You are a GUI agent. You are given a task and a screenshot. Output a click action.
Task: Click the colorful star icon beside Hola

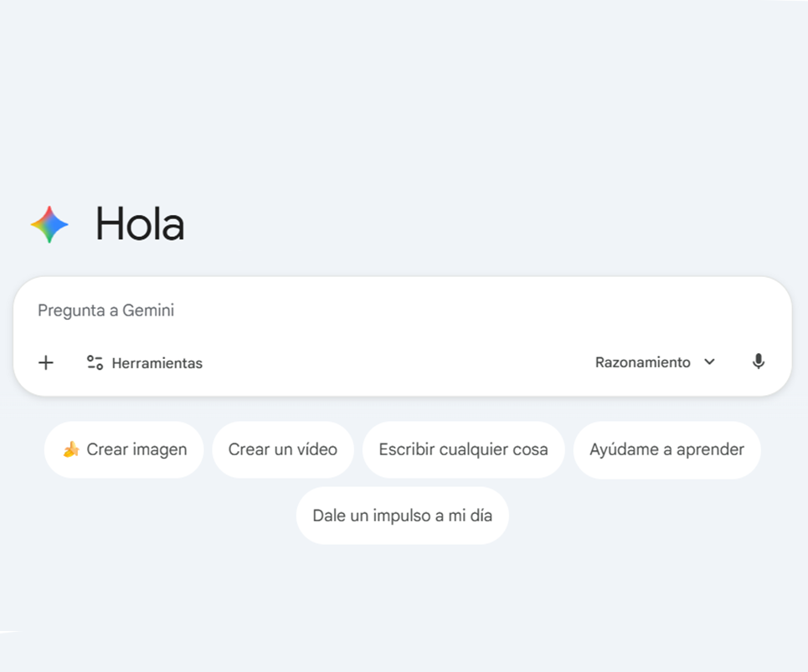click(48, 223)
